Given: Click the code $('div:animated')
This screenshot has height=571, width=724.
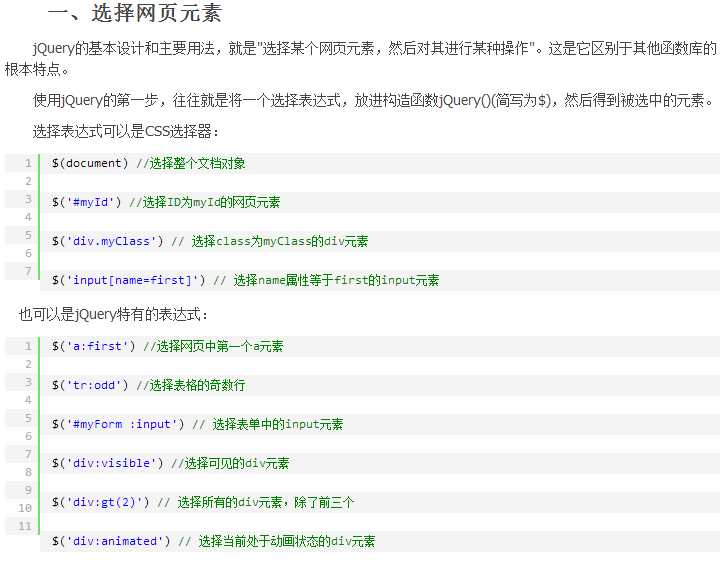Looking at the screenshot, I should [x=111, y=541].
